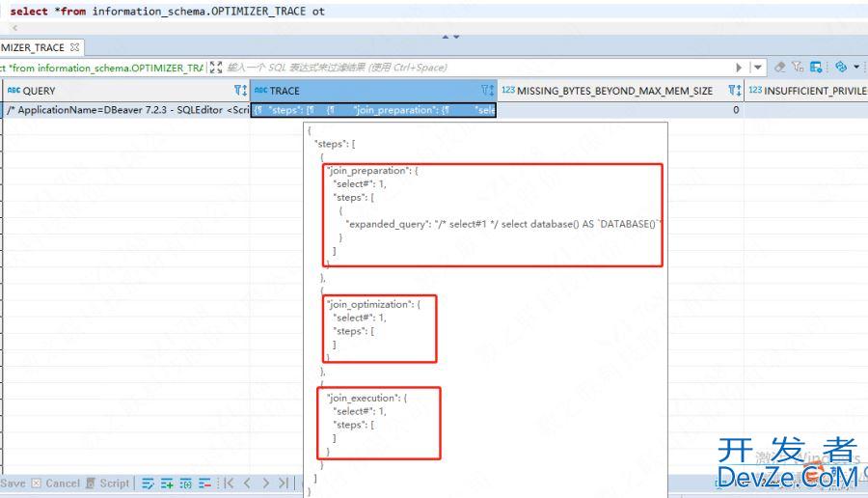Screen dimensions: 868x498
Task: Select the TRACE cell showing "steps"
Action: 373,110
